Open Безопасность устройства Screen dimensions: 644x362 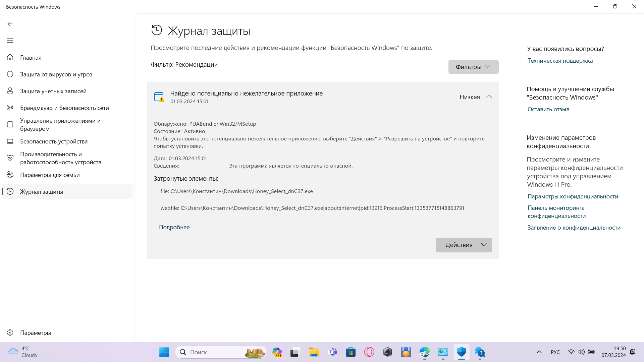[67, 141]
